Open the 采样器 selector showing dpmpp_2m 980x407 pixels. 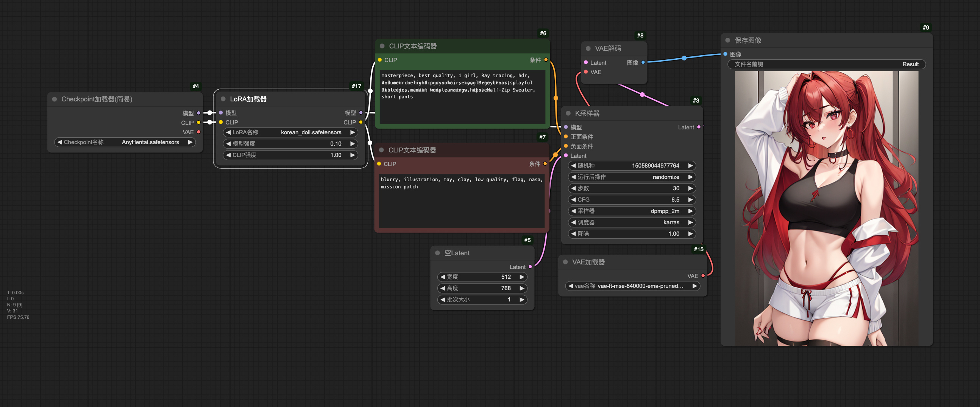click(x=632, y=211)
